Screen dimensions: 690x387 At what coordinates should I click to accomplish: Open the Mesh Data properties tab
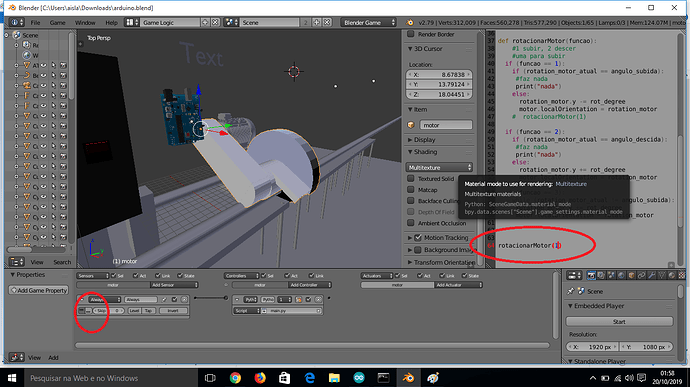pyautogui.click(x=662, y=275)
